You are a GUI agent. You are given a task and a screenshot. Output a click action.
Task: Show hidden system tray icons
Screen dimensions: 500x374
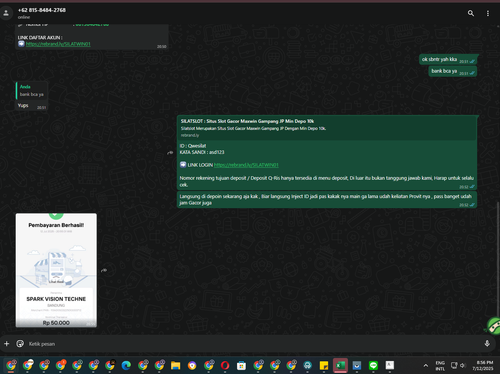[426, 366]
